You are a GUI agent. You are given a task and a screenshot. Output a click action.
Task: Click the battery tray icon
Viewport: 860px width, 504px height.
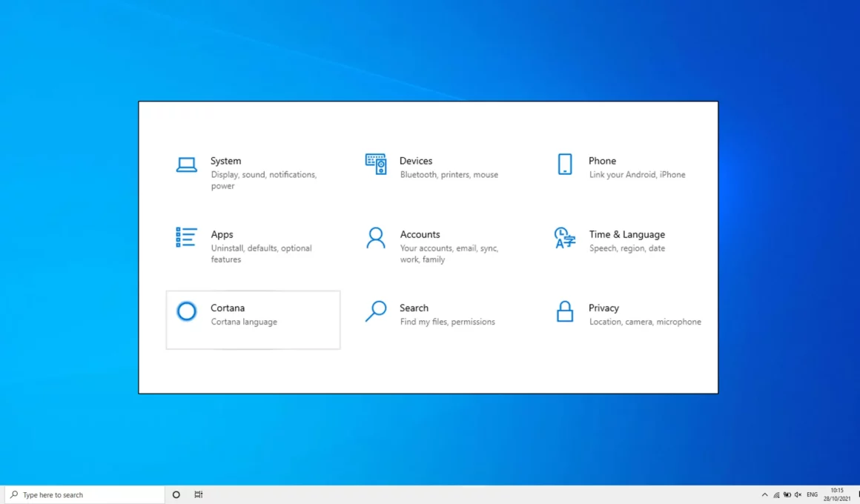[787, 494]
